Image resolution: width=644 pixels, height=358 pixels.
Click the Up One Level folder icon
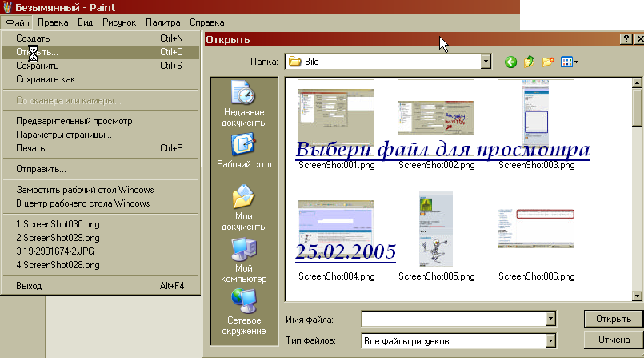(x=529, y=62)
